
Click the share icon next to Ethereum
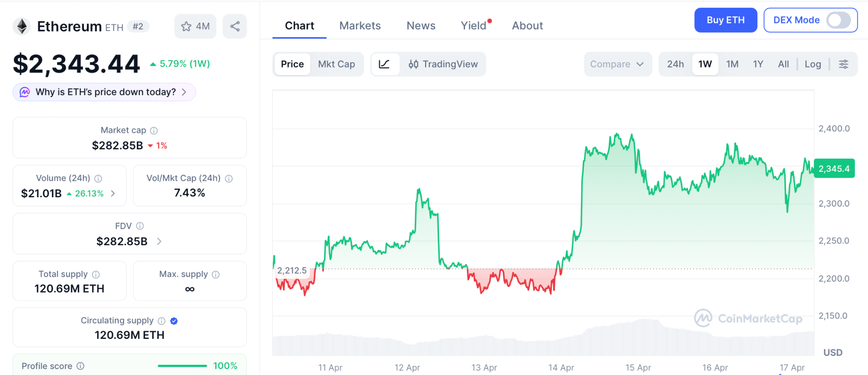235,26
